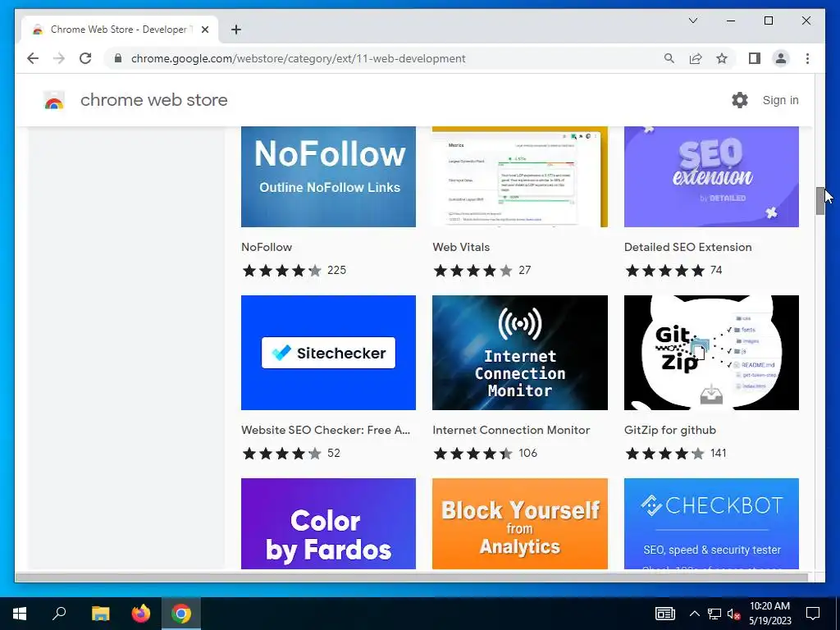
Task: Click the padlock site info icon
Action: [x=118, y=58]
